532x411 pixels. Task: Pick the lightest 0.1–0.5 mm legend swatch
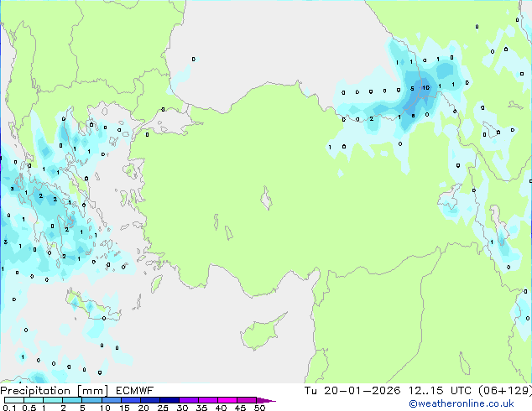14,400
